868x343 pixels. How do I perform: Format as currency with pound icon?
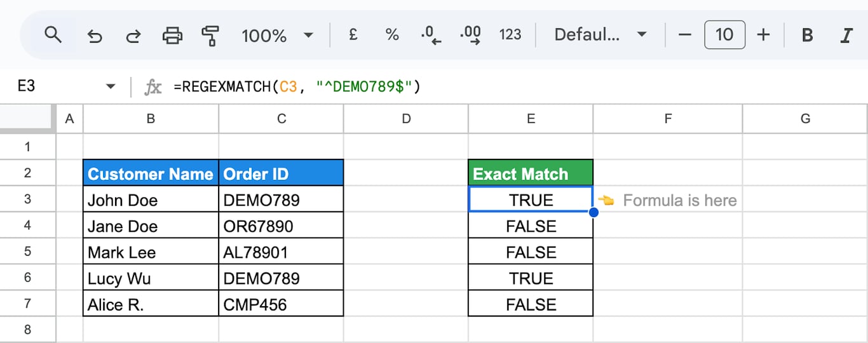353,35
